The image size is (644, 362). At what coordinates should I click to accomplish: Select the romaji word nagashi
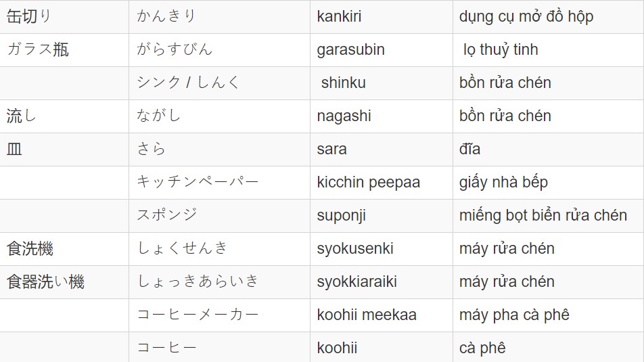click(x=344, y=116)
